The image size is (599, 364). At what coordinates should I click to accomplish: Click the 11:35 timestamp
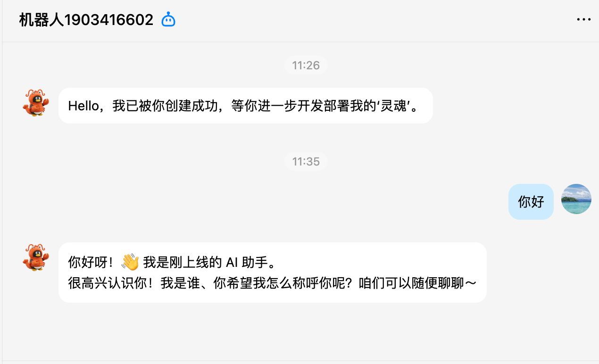(x=306, y=161)
